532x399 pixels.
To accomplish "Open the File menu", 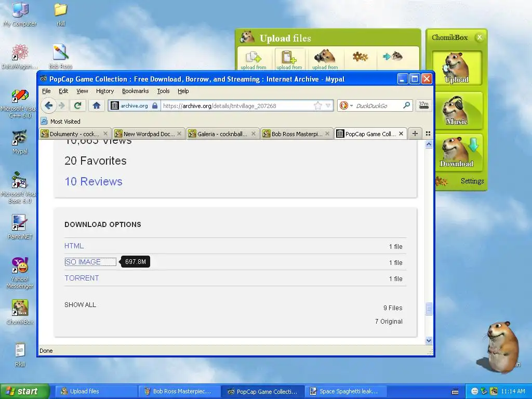I will tap(46, 91).
